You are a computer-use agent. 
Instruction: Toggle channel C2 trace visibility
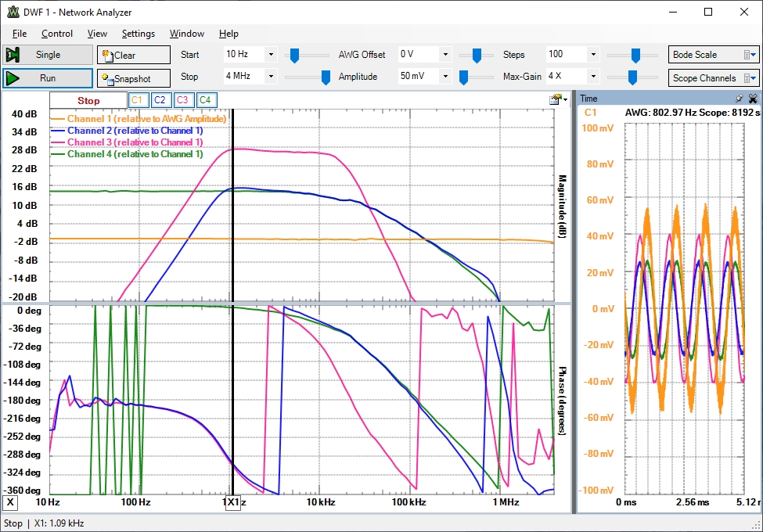pyautogui.click(x=160, y=100)
